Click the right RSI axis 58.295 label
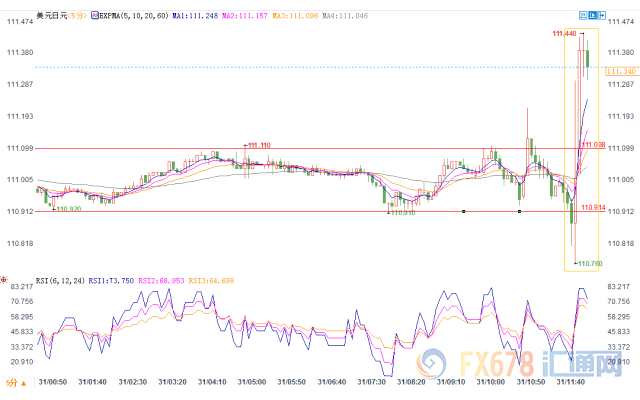The image size is (640, 400). (x=619, y=317)
